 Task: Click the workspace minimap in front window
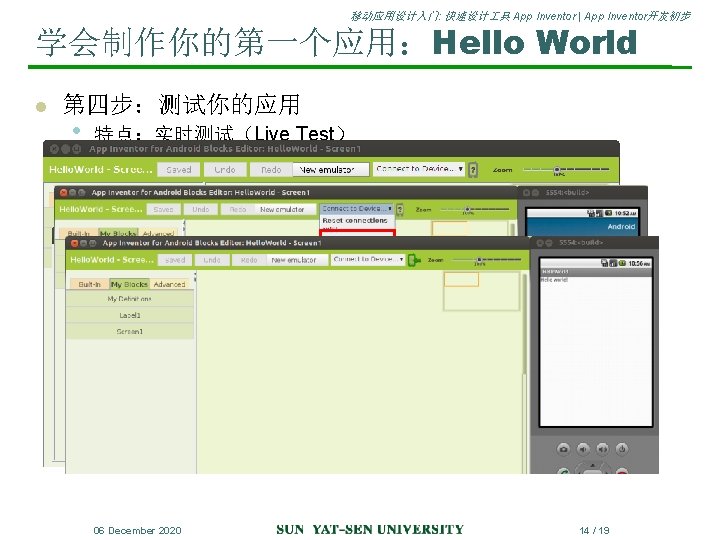(x=481, y=291)
